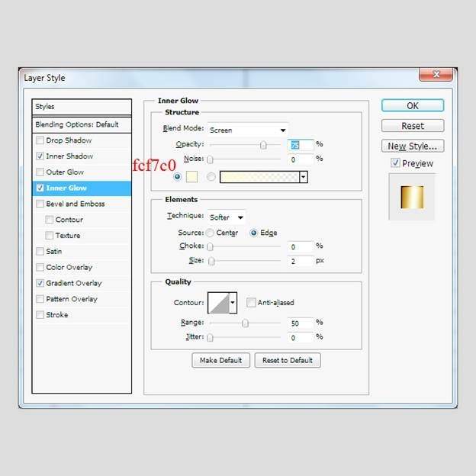Viewport: 476px width, 476px height.
Task: Click the gold gradient preview thumbnail
Action: (411, 197)
